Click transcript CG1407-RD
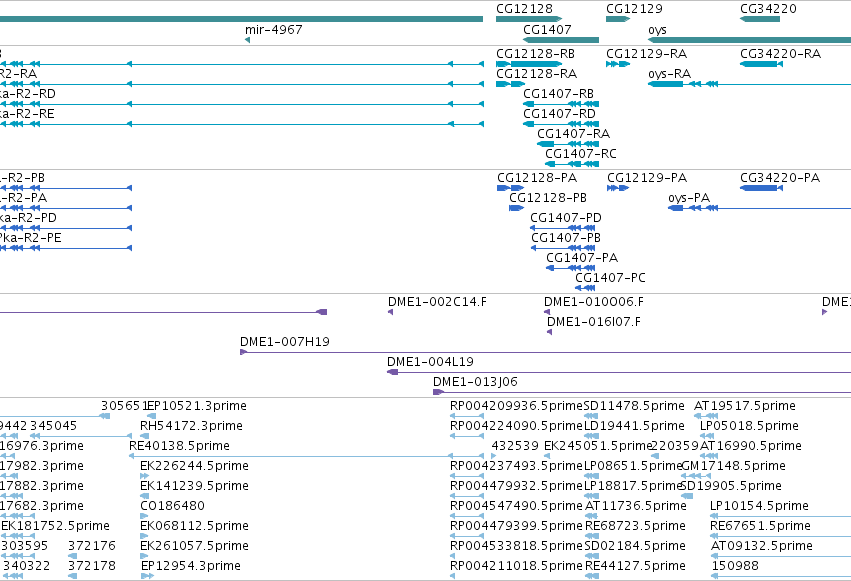 click(x=559, y=114)
